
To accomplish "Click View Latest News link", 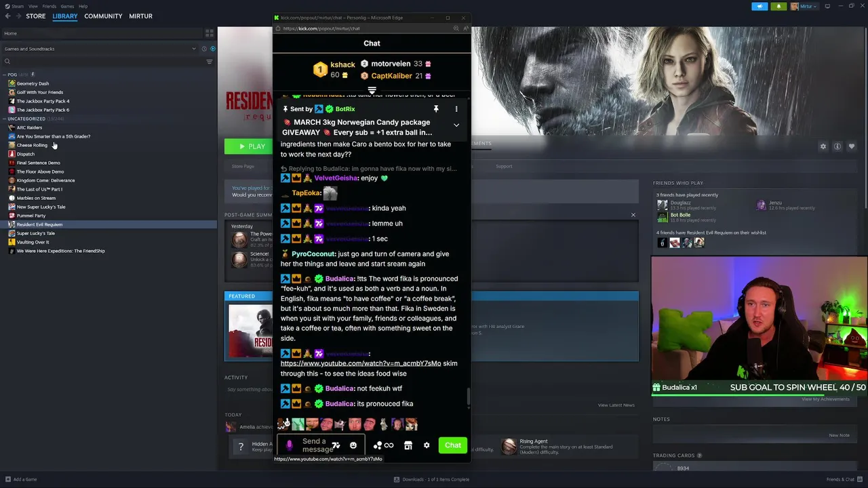I will tap(616, 405).
